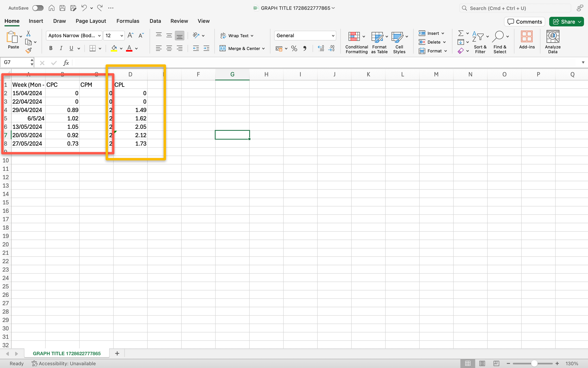Click the Increase Decimal icon
The width and height of the screenshot is (588, 368).
tap(321, 48)
